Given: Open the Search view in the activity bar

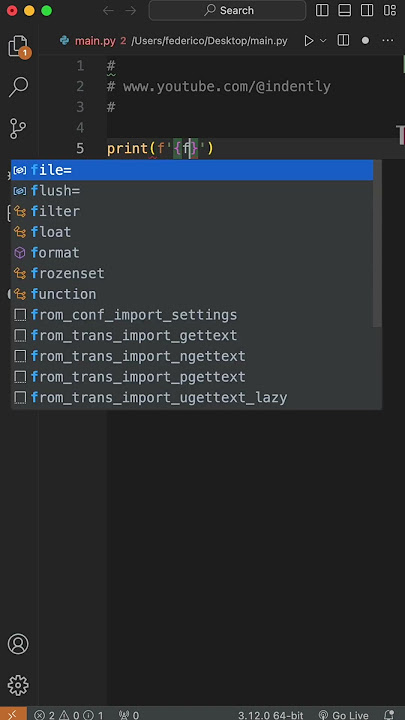Looking at the screenshot, I should [x=19, y=87].
